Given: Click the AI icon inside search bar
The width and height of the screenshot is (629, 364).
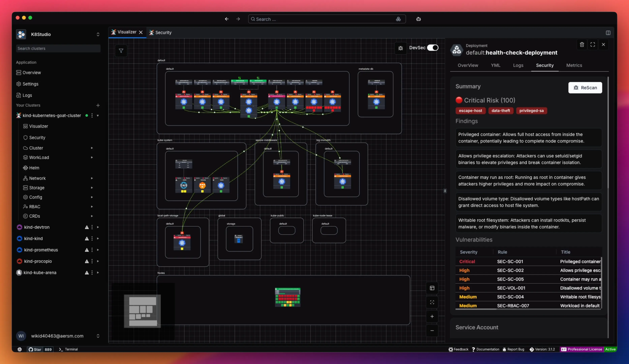Looking at the screenshot, I should click(398, 19).
